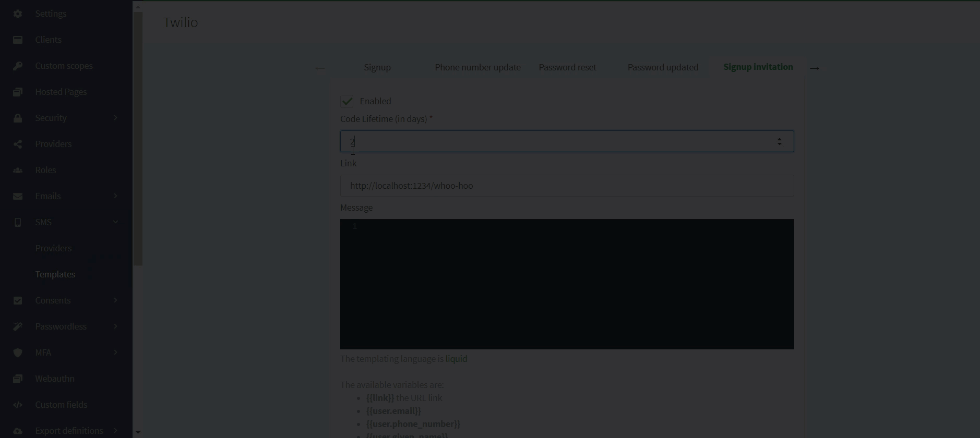Click the {{link}} variable text

[x=380, y=398]
